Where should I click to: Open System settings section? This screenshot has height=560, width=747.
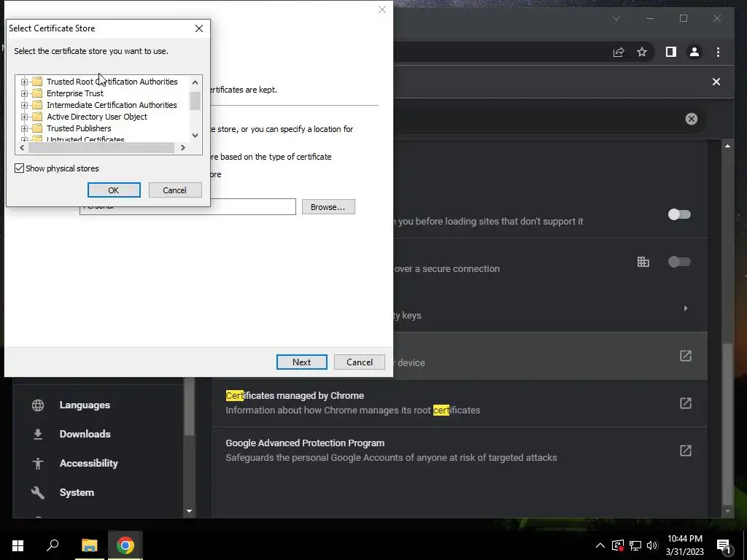tap(77, 492)
